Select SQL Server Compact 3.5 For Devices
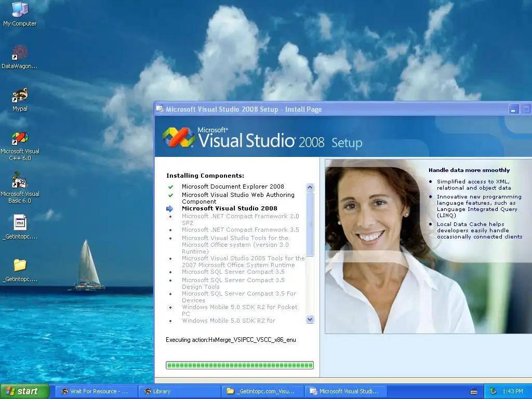This screenshot has height=399, width=532. (x=239, y=297)
